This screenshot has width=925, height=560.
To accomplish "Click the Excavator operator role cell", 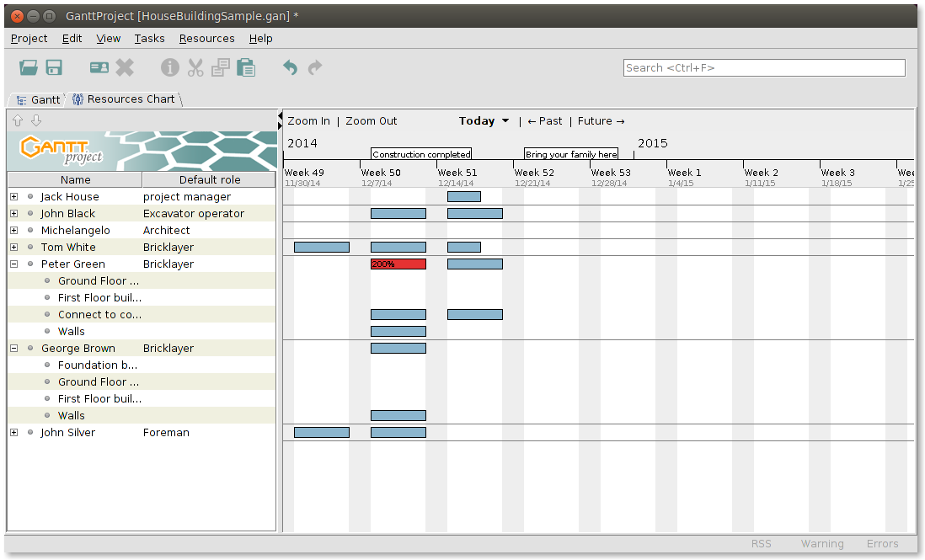I will pyautogui.click(x=194, y=213).
